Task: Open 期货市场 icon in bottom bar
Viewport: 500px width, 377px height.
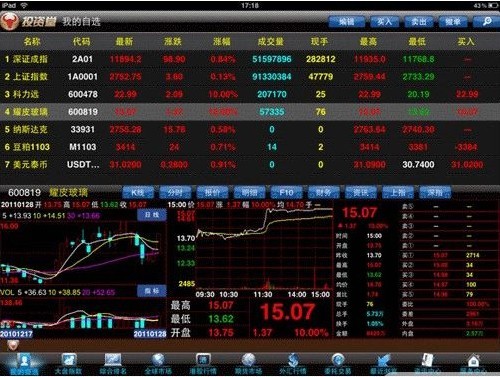Action: click(248, 364)
